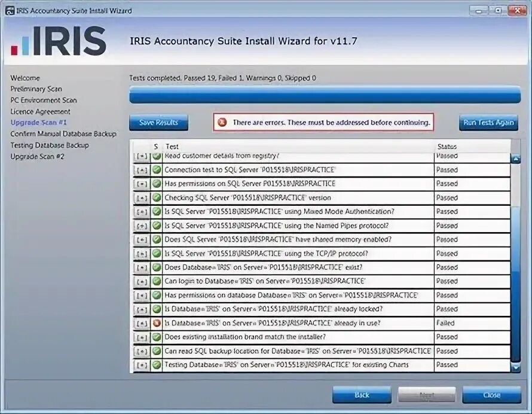Viewport: 532px width, 414px height.
Task: Click green pass icon for 'Does Database exist'
Action: pos(157,267)
